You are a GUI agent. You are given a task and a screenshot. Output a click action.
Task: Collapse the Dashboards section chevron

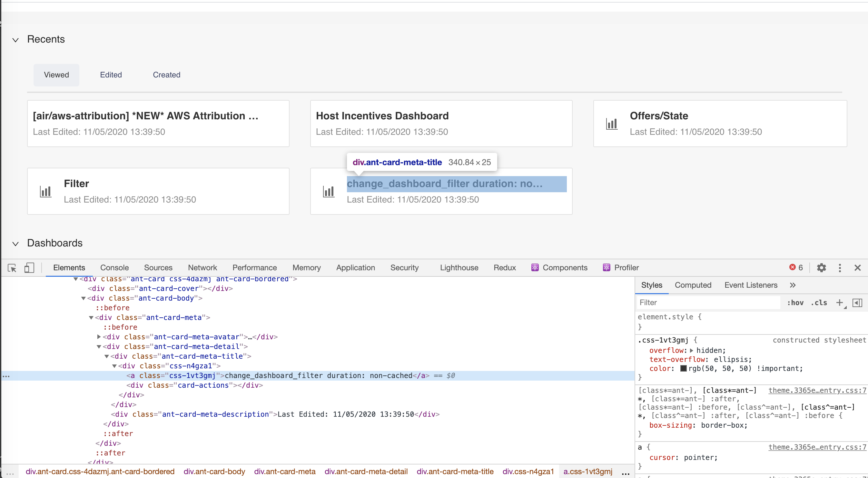pyautogui.click(x=15, y=244)
